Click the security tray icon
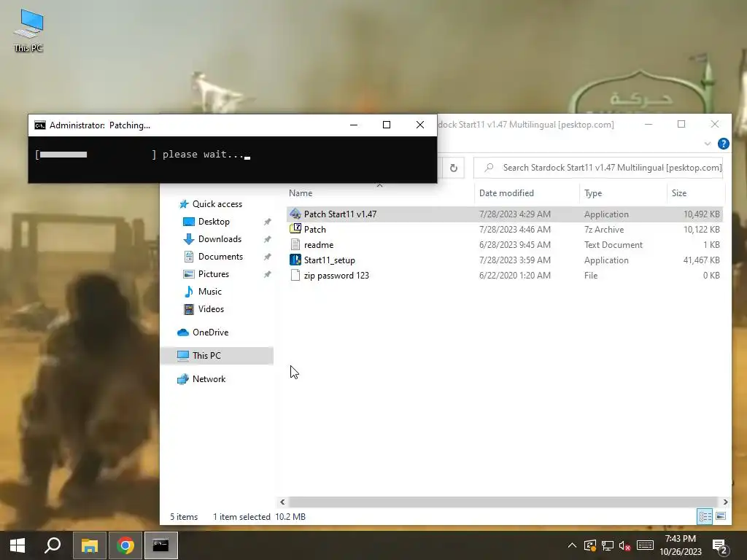747x560 pixels. 589,545
